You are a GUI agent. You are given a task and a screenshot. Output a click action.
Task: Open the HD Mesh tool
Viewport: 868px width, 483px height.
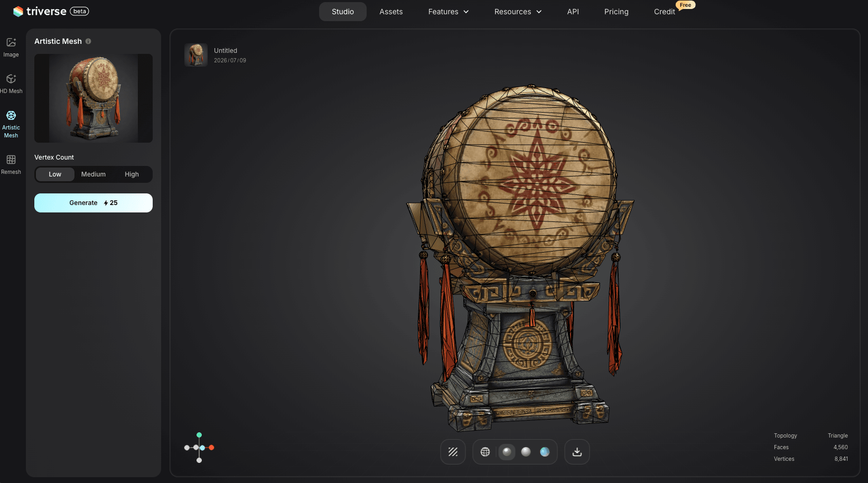point(11,83)
